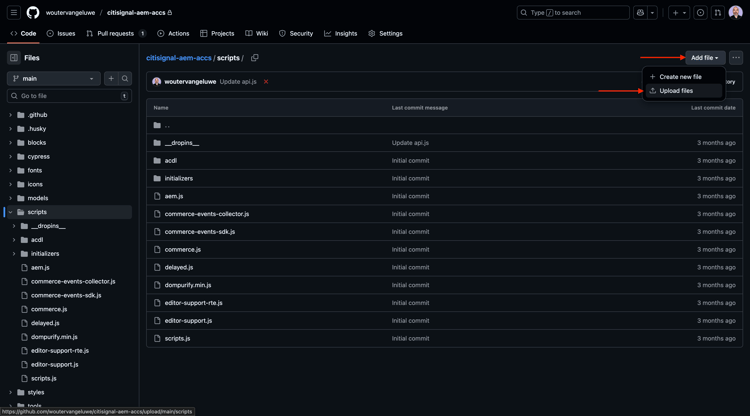The height and width of the screenshot is (416, 750).
Task: Select the main branch dropdown
Action: pyautogui.click(x=54, y=78)
